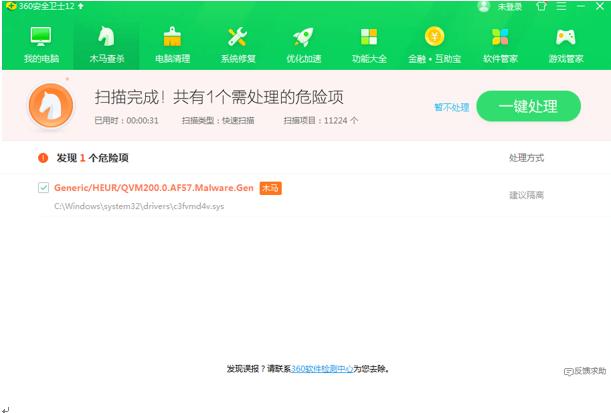Click 已用时：00:00:31 text
Image resolution: width=611 pixels, height=413 pixels.
(126, 120)
